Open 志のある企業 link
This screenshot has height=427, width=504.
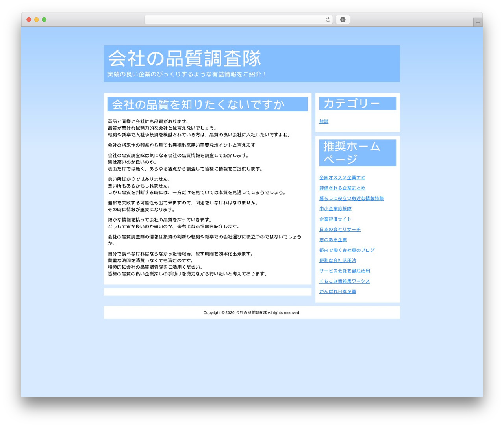click(333, 239)
